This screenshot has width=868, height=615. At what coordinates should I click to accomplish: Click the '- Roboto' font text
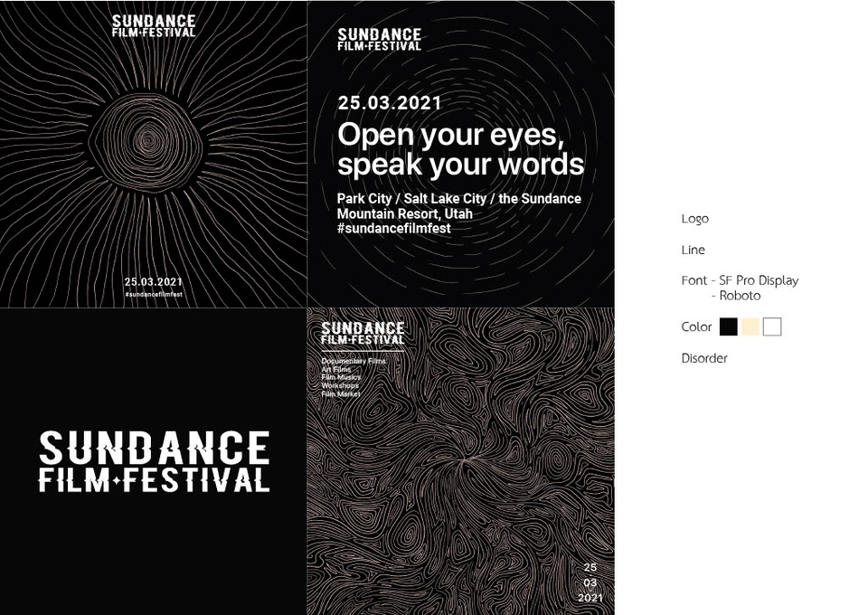click(x=736, y=296)
